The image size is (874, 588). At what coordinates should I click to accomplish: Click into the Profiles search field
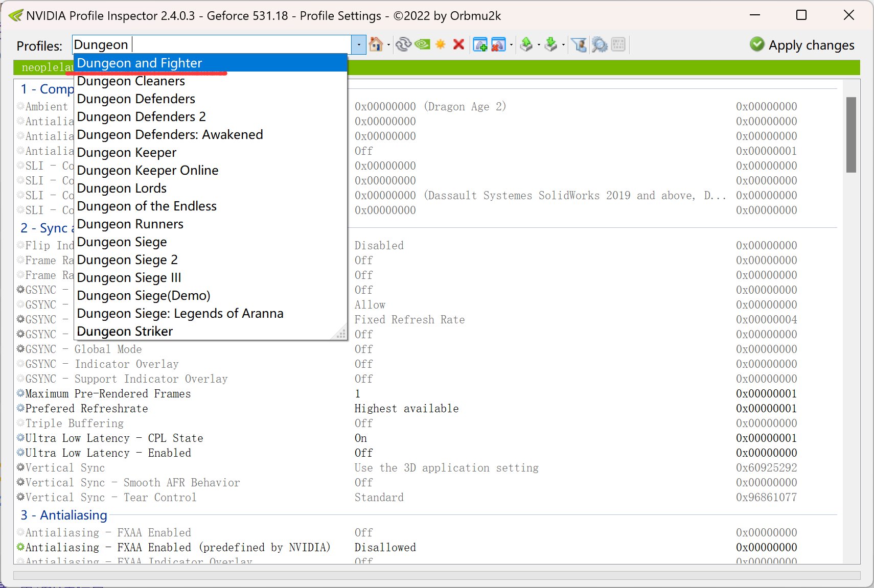(x=212, y=45)
